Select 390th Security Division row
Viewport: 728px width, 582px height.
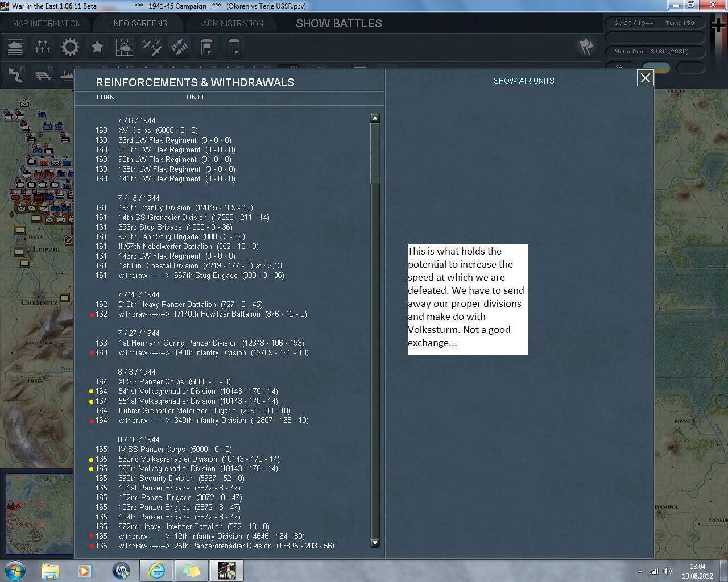coord(170,478)
